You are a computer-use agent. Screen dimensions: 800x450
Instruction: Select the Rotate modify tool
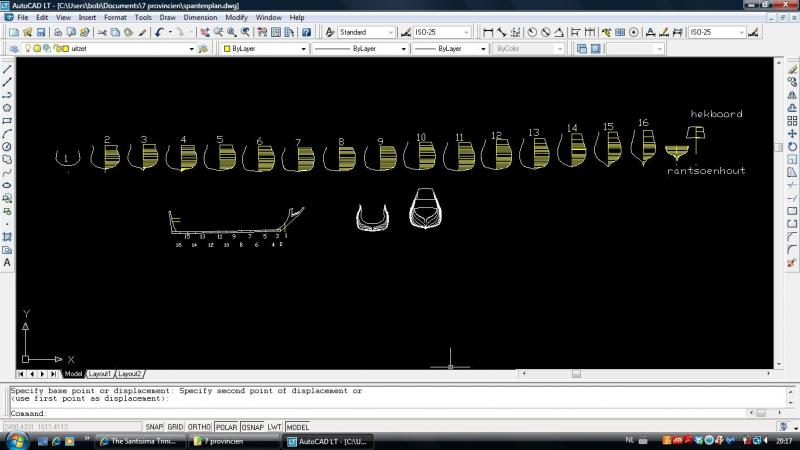click(792, 147)
